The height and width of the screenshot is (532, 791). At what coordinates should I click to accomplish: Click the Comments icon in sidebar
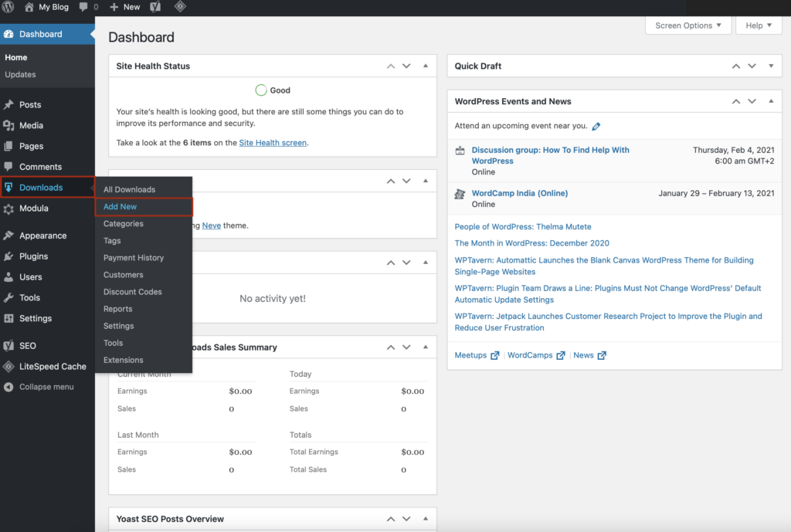point(8,167)
